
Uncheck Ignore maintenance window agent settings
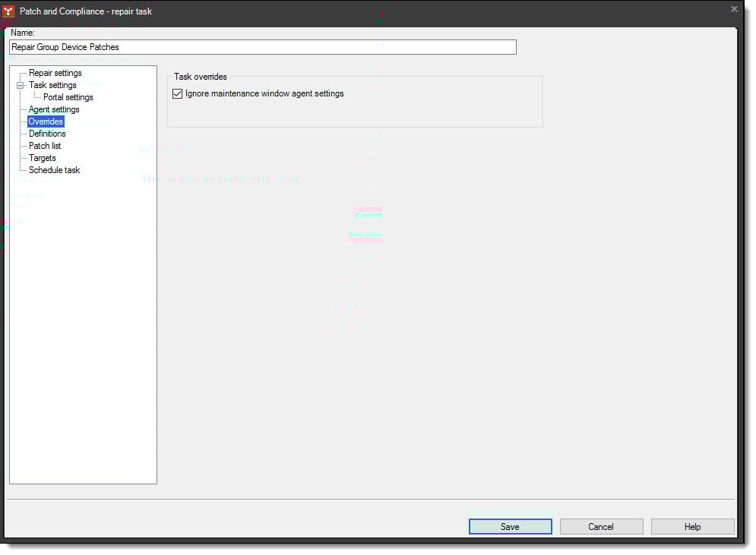[177, 93]
